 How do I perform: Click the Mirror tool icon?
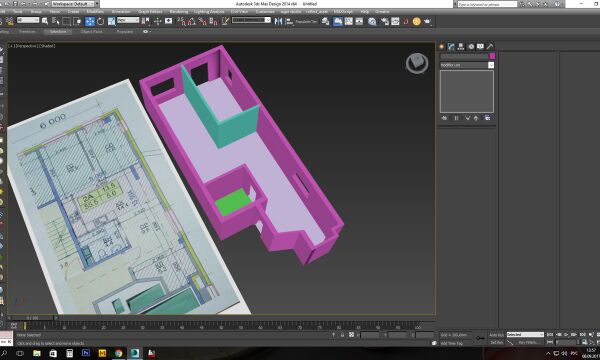click(x=278, y=21)
